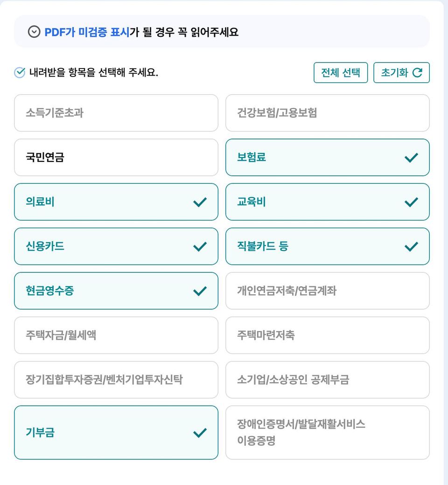
Task: Click the checkmark icon on 직불카드 등
Action: tap(411, 246)
